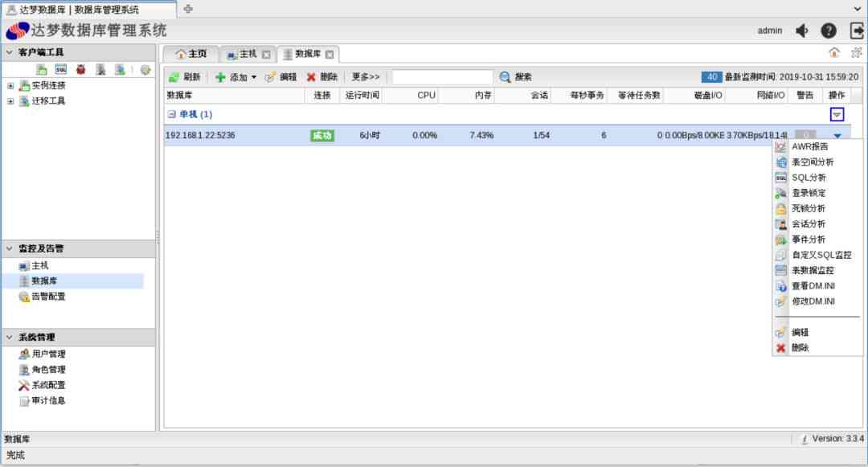Close the 主机 tab
Viewport: 868px width, 467px height.
point(266,54)
